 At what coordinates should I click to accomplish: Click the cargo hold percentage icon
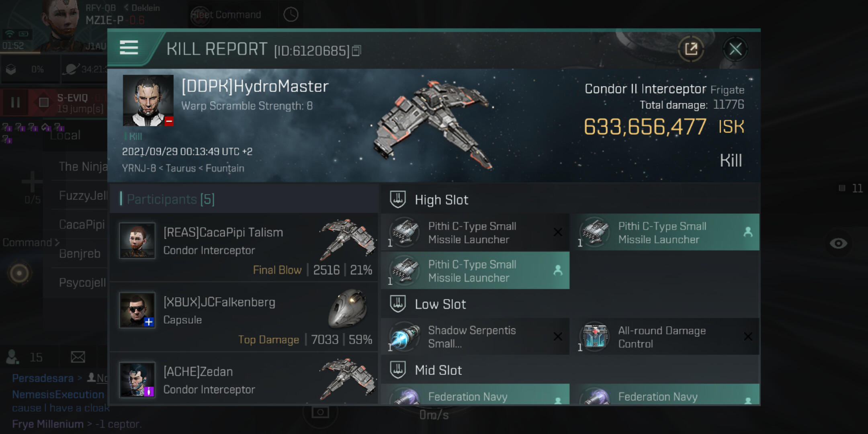[11, 70]
